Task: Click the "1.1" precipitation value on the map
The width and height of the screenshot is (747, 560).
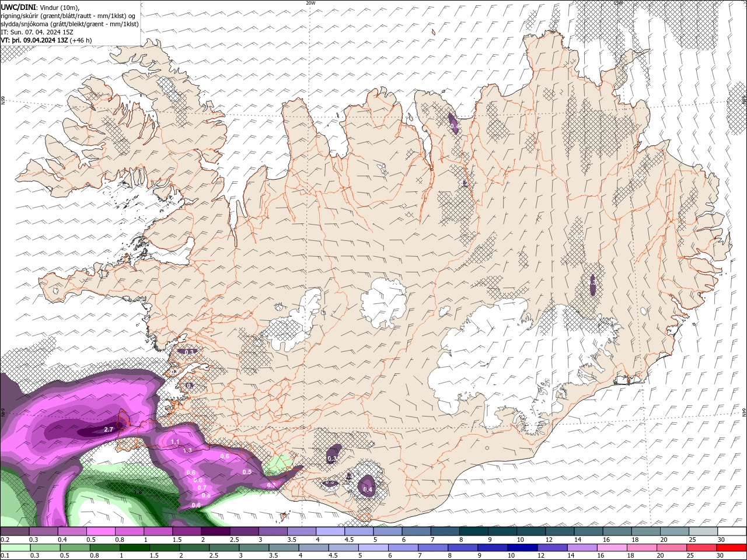Action: click(x=175, y=442)
